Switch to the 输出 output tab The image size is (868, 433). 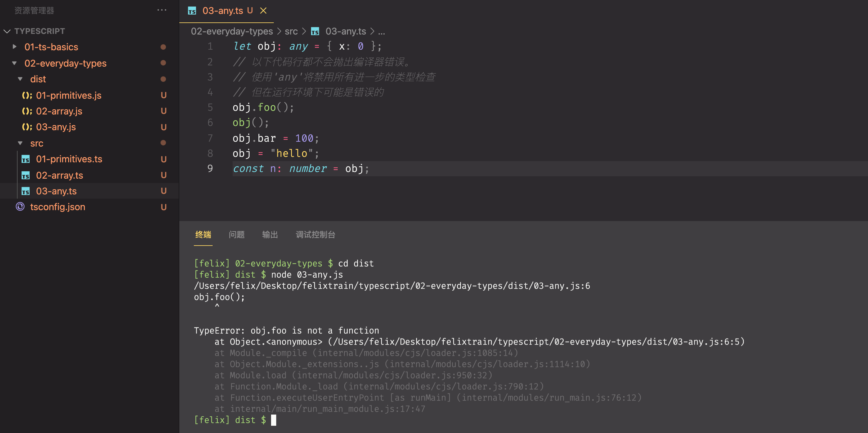pyautogui.click(x=270, y=235)
